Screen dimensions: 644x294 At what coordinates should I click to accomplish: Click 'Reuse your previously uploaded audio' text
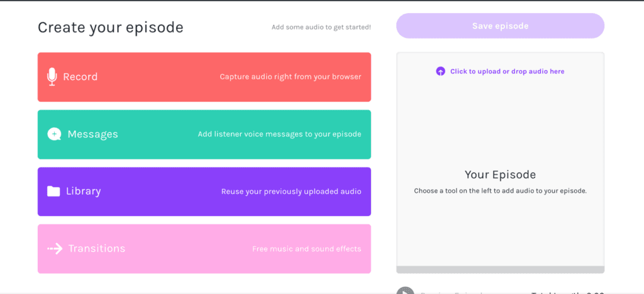pyautogui.click(x=291, y=191)
